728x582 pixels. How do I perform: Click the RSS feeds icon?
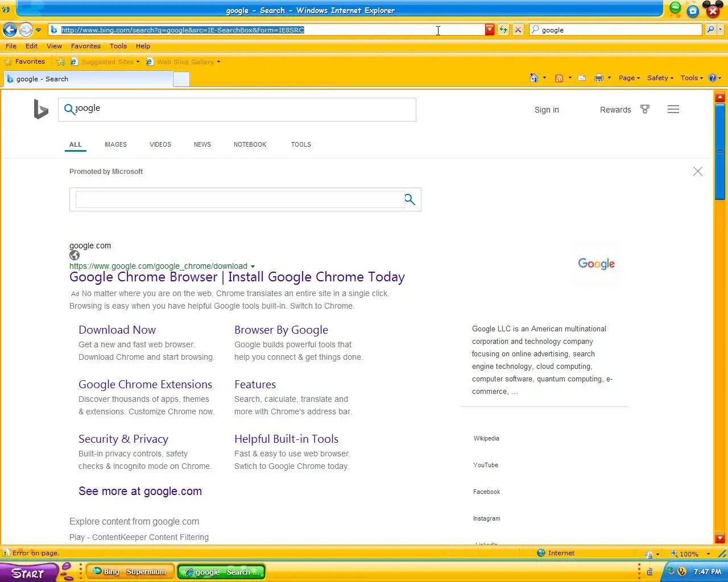(x=559, y=78)
